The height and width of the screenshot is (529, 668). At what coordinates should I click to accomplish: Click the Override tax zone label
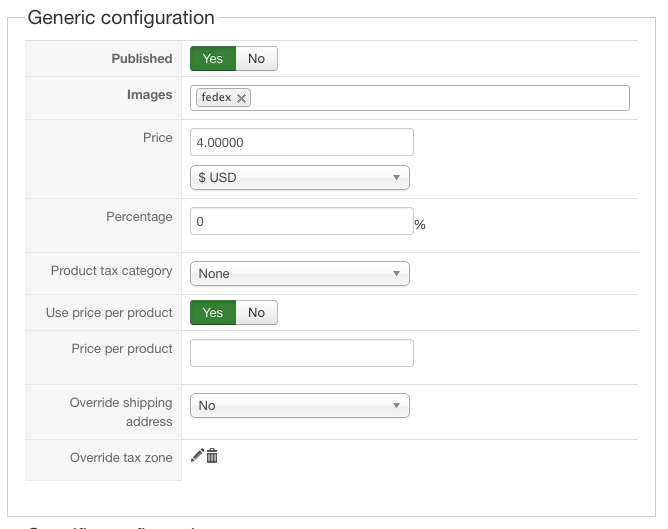121,458
